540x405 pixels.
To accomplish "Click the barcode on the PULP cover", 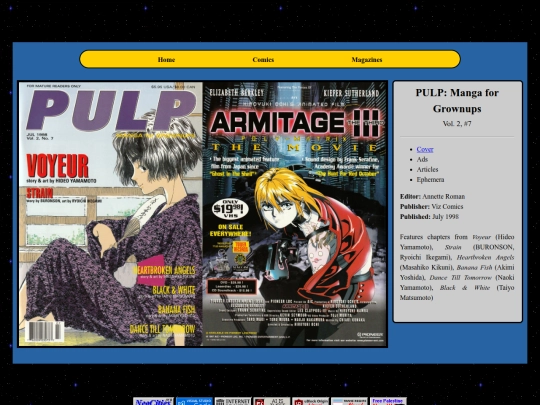I will coord(45,332).
